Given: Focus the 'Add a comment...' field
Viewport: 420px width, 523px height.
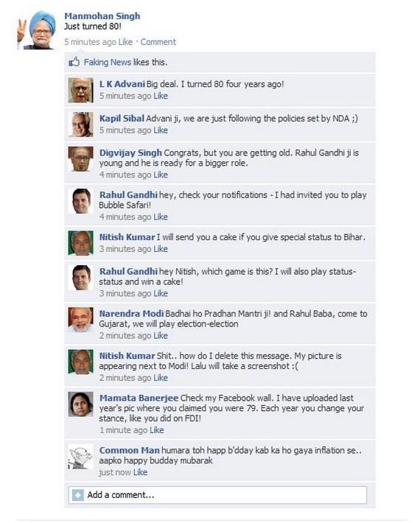Looking at the screenshot, I should point(217,495).
